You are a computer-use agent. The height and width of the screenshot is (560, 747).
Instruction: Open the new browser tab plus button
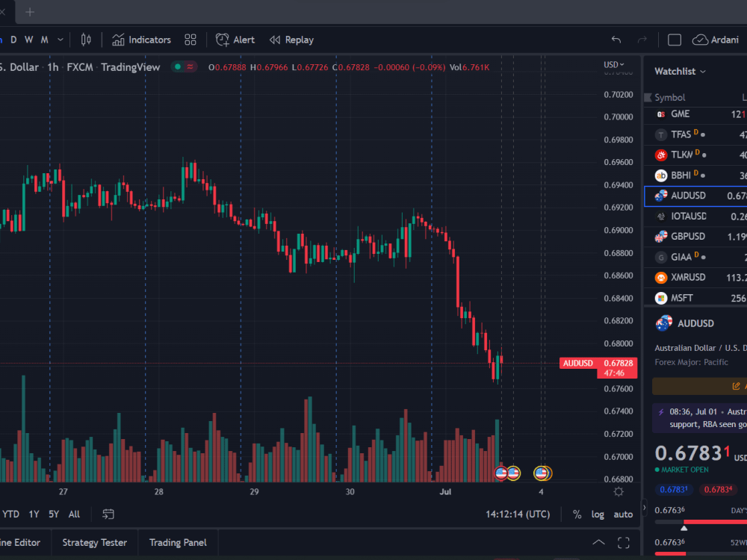[30, 12]
